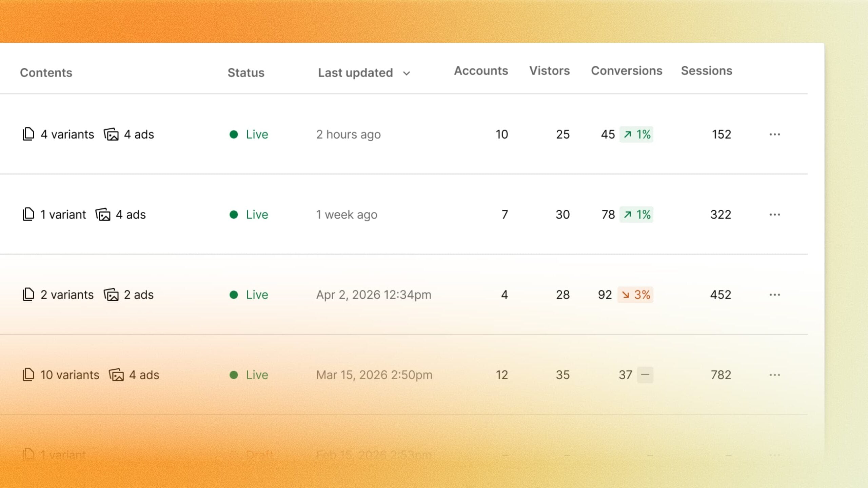Click the up 1% trend badge next to 78

click(x=636, y=214)
